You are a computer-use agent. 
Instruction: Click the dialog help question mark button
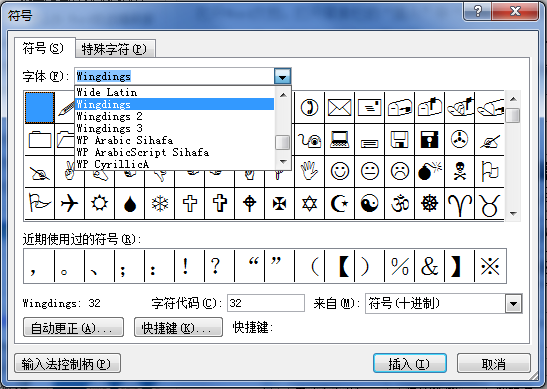[478, 12]
